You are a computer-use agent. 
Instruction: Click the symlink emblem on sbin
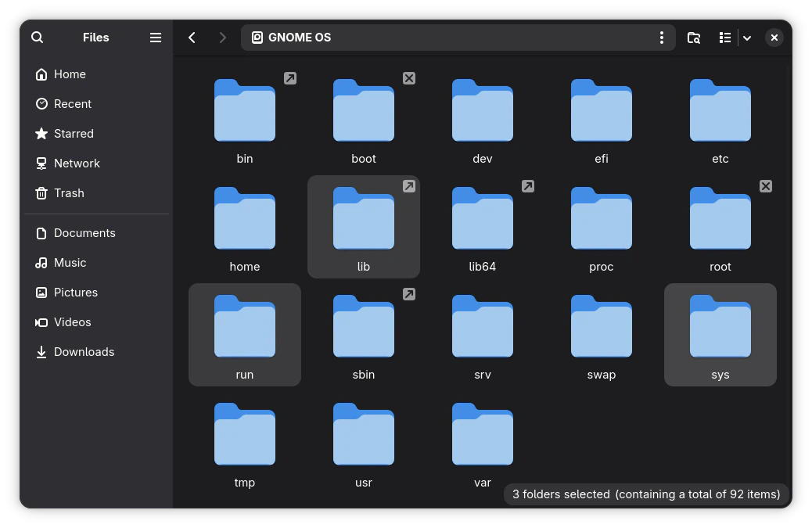(409, 294)
